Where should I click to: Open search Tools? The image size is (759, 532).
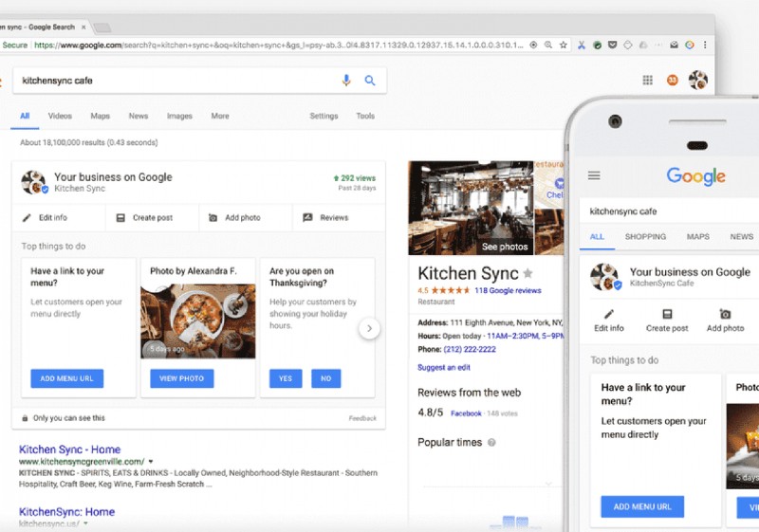pos(365,116)
